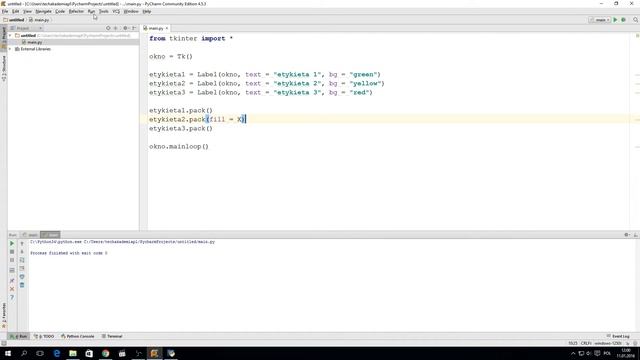Open the TODO tool window button
The width and height of the screenshot is (640, 360).
[44, 336]
